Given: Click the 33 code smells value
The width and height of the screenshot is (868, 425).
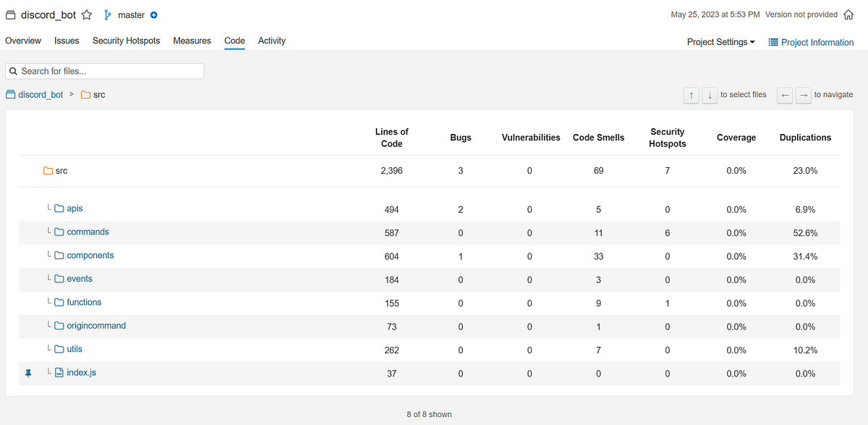Looking at the screenshot, I should coord(598,256).
